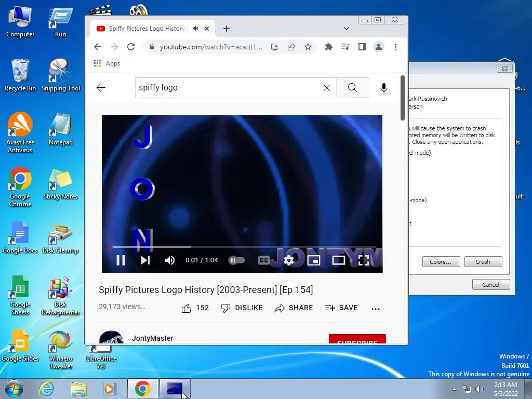Image resolution: width=532 pixels, height=399 pixels.
Task: Open the JontyMaster channel link
Action: (152, 338)
